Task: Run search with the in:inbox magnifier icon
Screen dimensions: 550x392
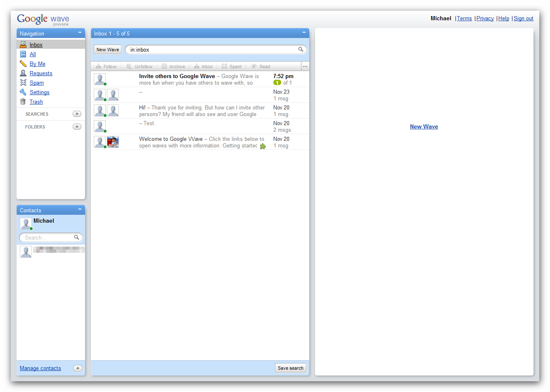Action: pos(301,50)
